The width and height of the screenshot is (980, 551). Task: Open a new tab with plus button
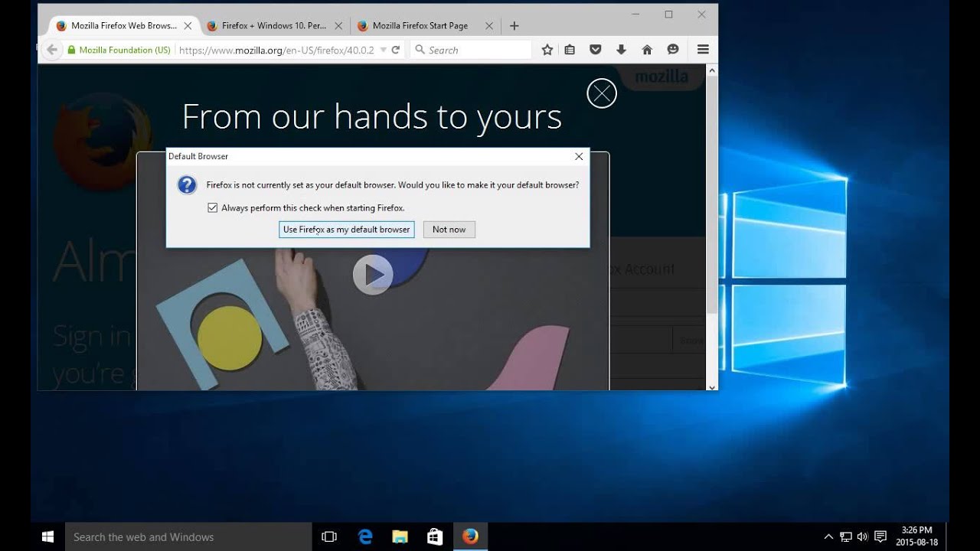coord(514,26)
